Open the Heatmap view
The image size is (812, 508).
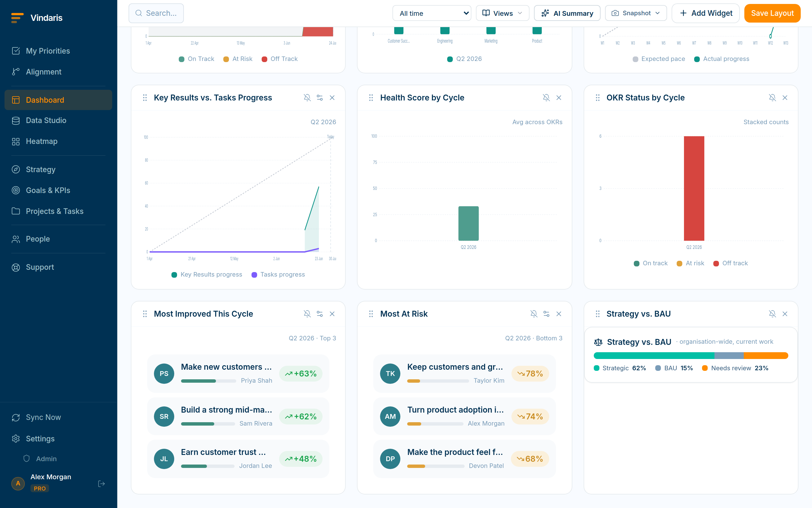[58, 141]
